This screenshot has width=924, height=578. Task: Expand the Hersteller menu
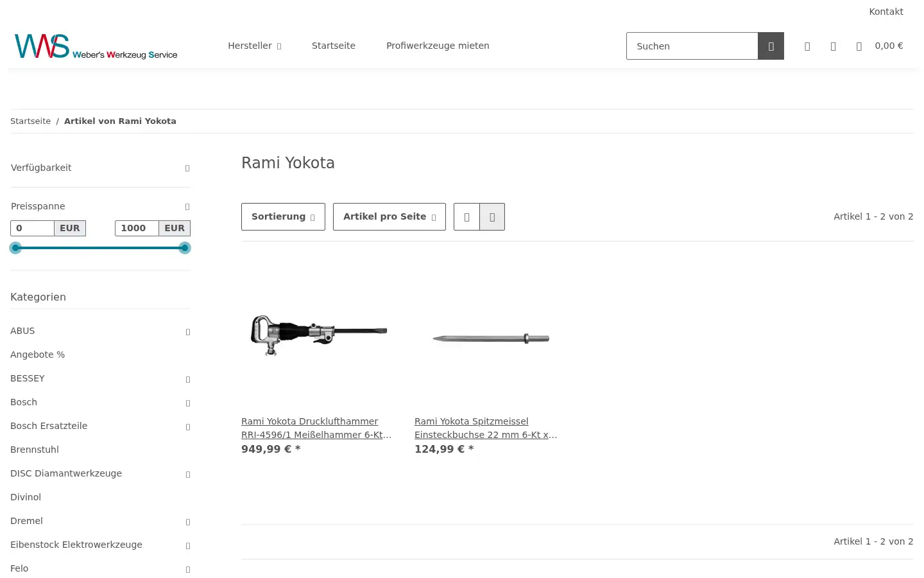tap(255, 46)
